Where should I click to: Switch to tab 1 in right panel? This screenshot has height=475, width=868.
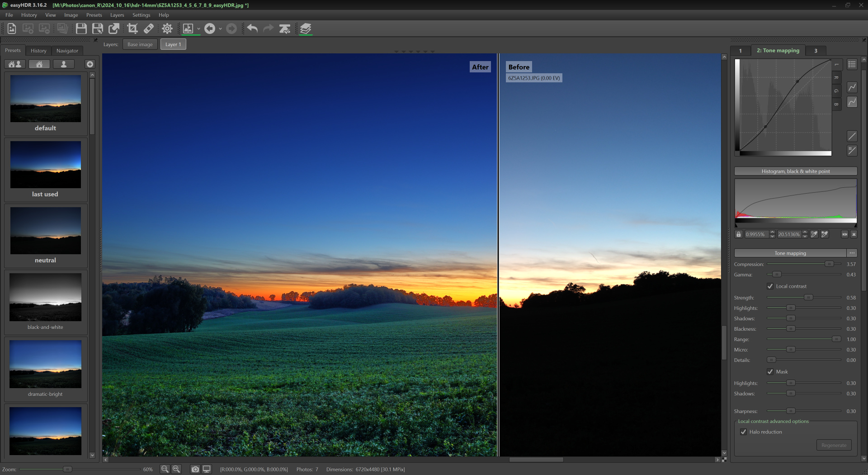(x=741, y=51)
